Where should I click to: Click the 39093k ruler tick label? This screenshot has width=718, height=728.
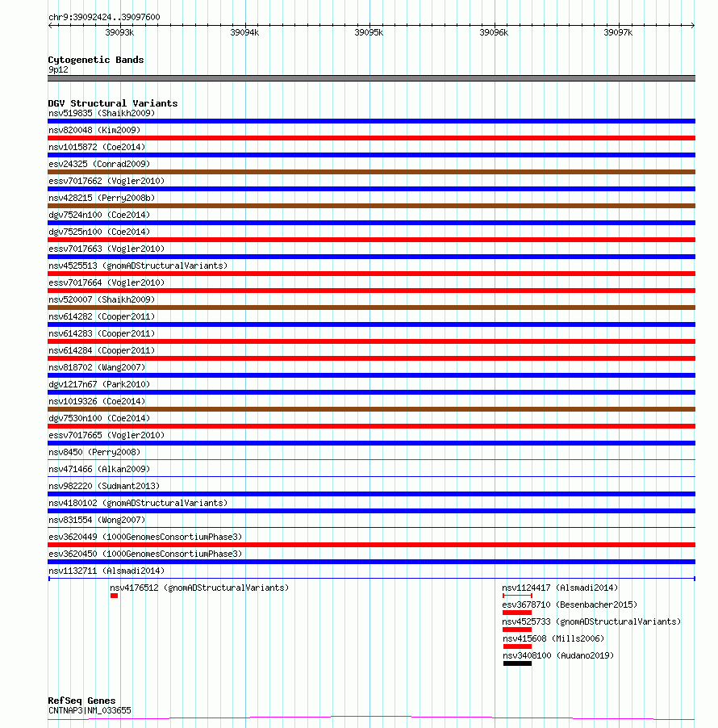pos(119,32)
